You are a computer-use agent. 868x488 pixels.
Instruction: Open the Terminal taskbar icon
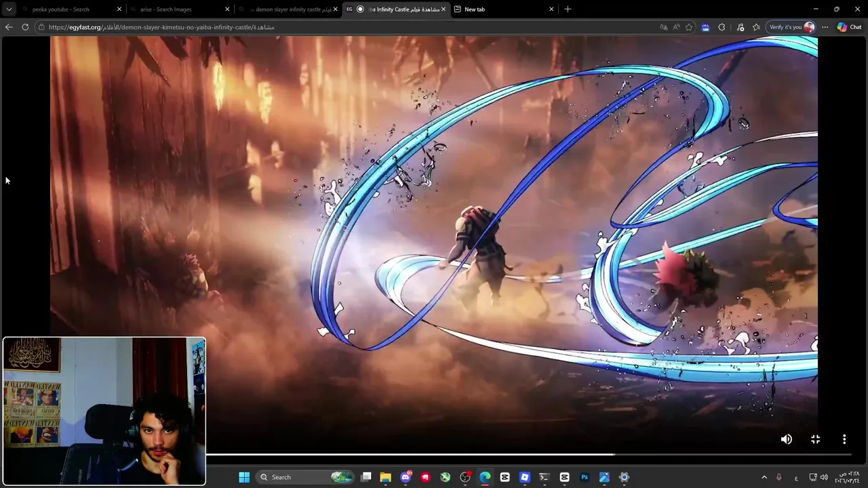pyautogui.click(x=544, y=477)
